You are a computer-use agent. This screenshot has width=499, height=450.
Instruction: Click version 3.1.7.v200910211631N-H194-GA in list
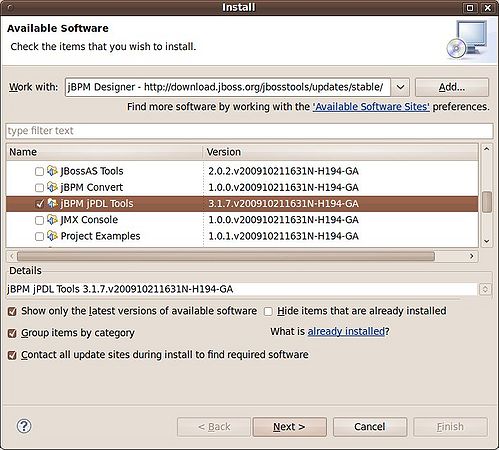pyautogui.click(x=283, y=203)
